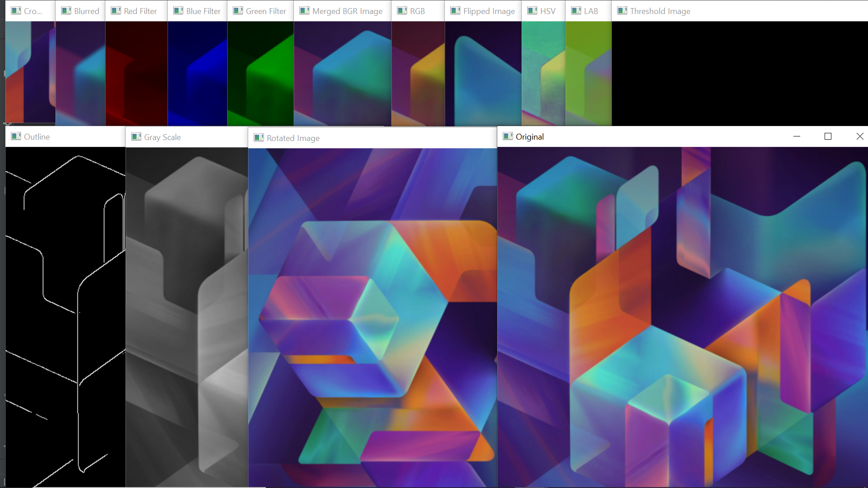Image resolution: width=868 pixels, height=488 pixels.
Task: Focus the Red Filter window title
Action: pyautogui.click(x=140, y=11)
